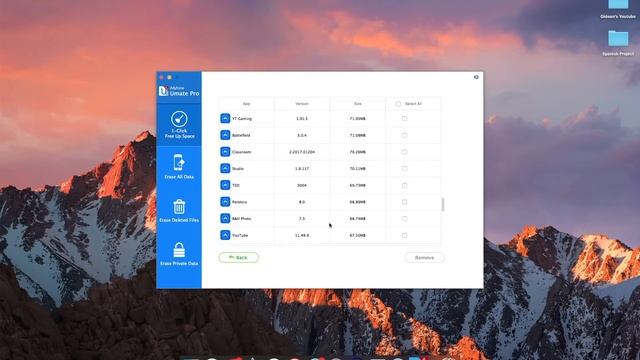Click the Version column header

point(302,104)
